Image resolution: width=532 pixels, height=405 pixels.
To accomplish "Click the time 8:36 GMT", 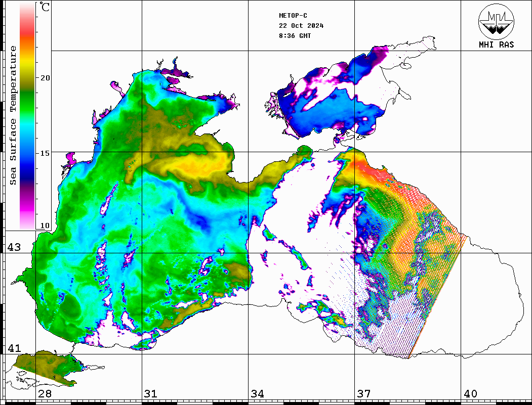I will click(295, 36).
